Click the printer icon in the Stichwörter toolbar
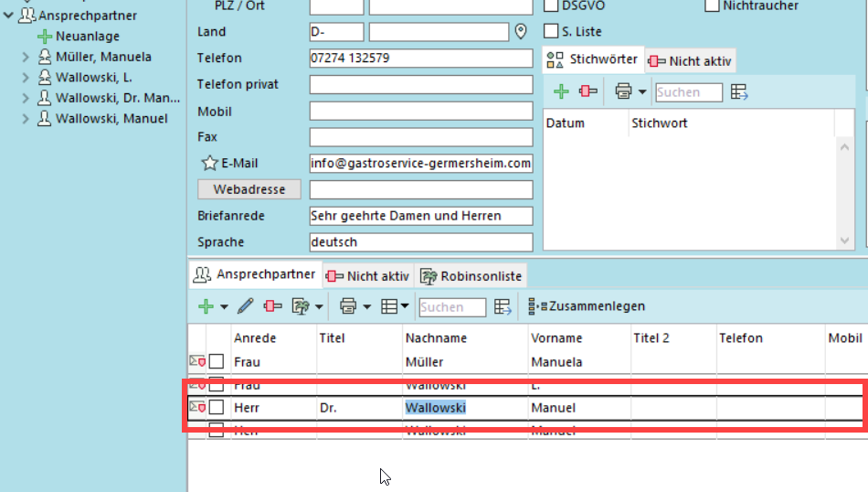 point(623,91)
